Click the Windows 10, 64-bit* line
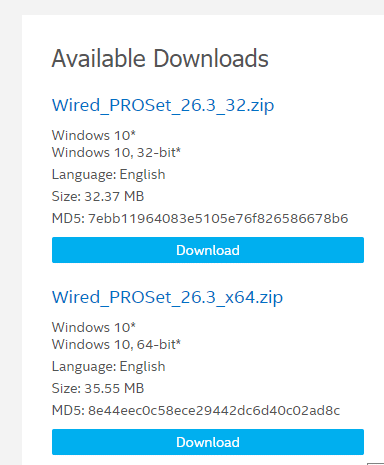Image resolution: width=384 pixels, height=465 pixels. point(116,345)
